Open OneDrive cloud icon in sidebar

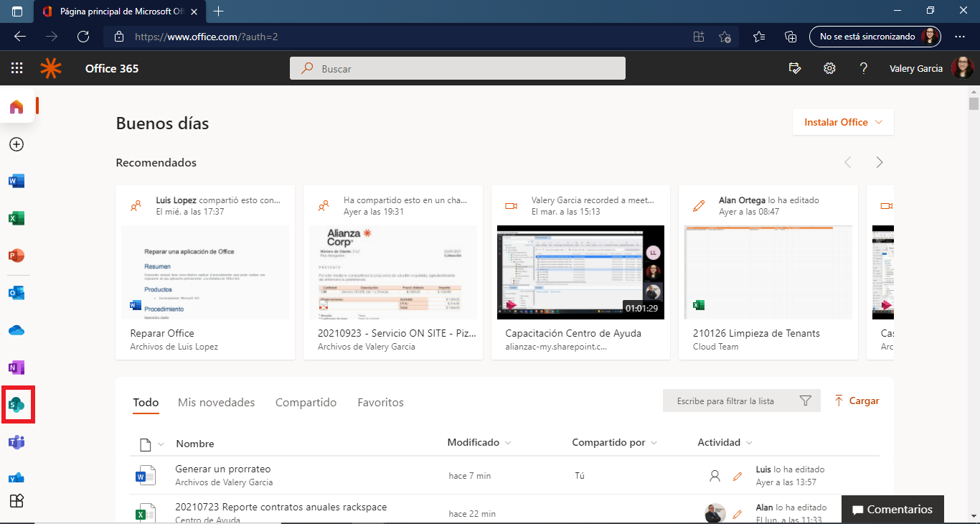16,330
